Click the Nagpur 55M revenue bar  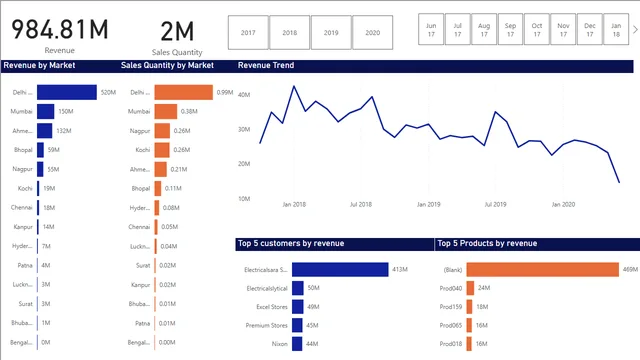(x=40, y=169)
